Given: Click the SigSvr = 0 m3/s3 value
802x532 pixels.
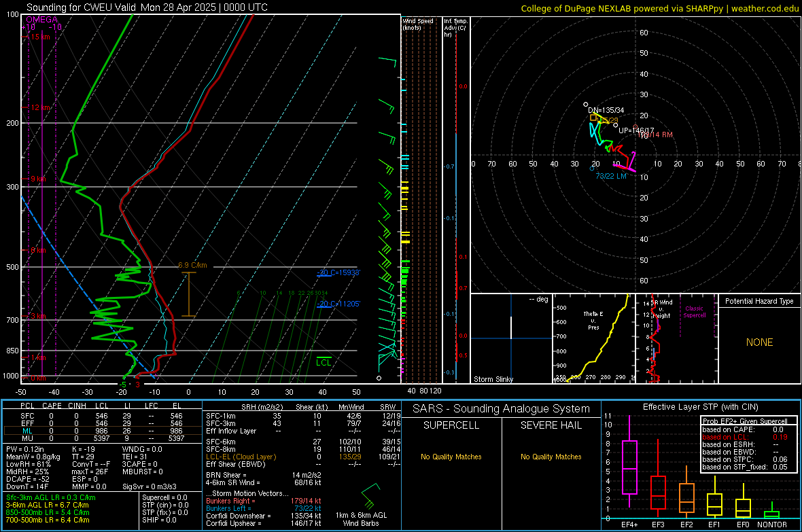Looking at the screenshot, I should pos(150,486).
